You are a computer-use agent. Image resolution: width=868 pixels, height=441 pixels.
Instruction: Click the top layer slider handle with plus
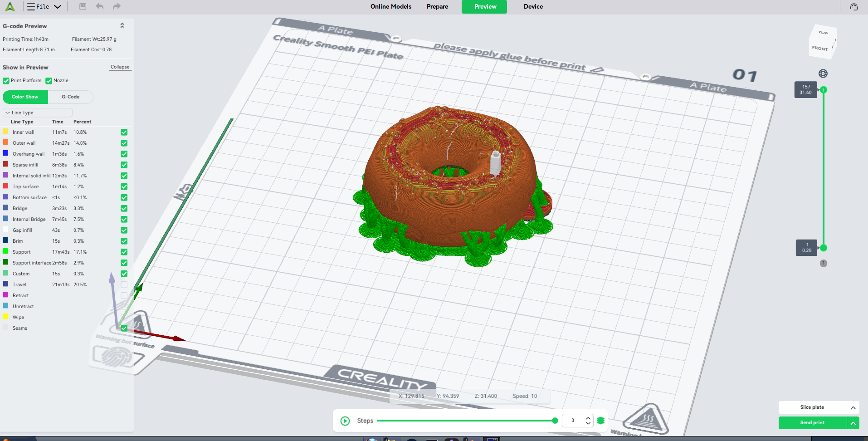click(x=824, y=90)
